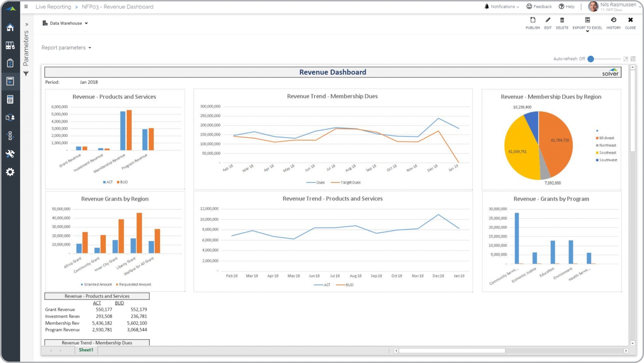The height and width of the screenshot is (363, 644).
Task: Click the Publish report icon
Action: coord(533,20)
